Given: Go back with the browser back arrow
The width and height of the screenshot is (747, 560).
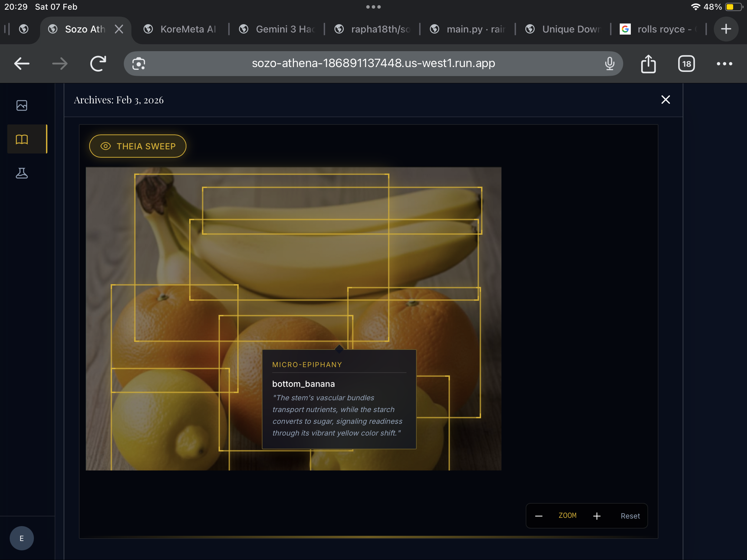Looking at the screenshot, I should pos(22,64).
